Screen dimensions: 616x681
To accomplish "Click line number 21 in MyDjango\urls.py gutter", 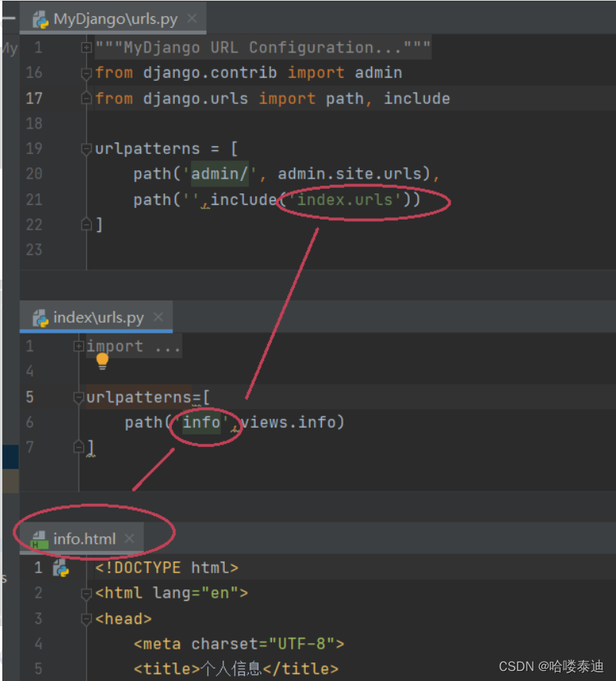I will 34,200.
